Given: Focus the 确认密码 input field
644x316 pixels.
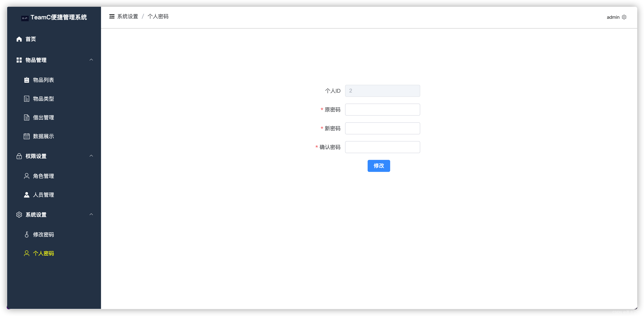Looking at the screenshot, I should point(382,147).
